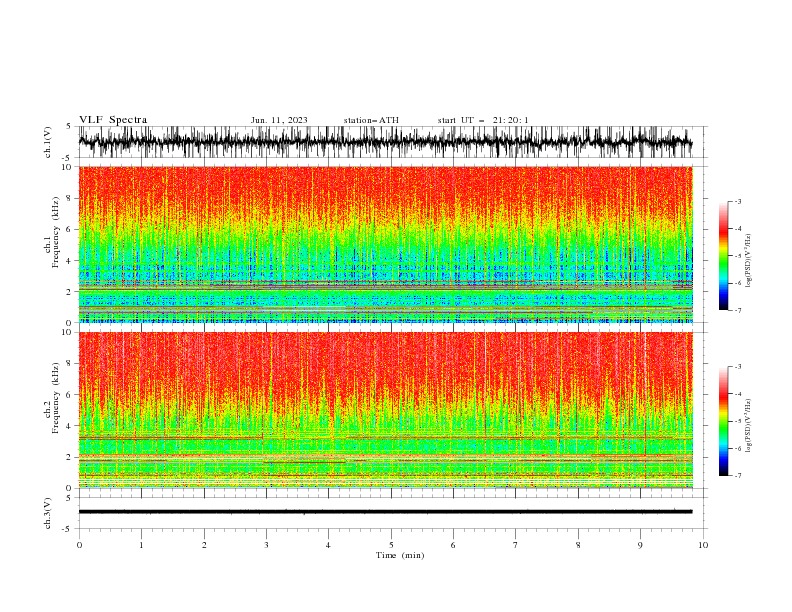This screenshot has width=792, height=612.
Task: Click the "6" kHz tick on ch.1 axis
Action: point(69,229)
